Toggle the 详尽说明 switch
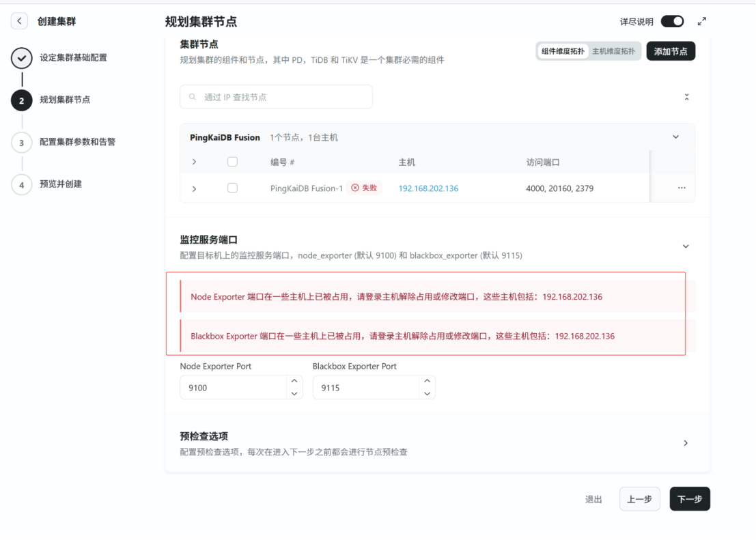The width and height of the screenshot is (756, 540). [x=672, y=21]
